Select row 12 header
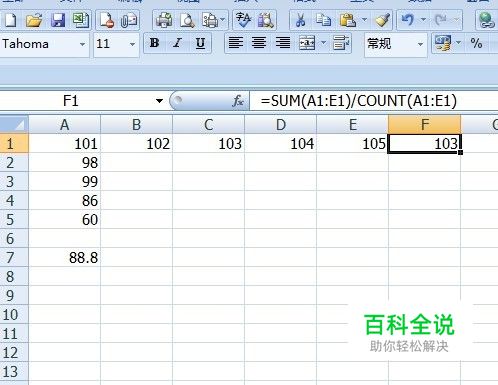 click(14, 352)
